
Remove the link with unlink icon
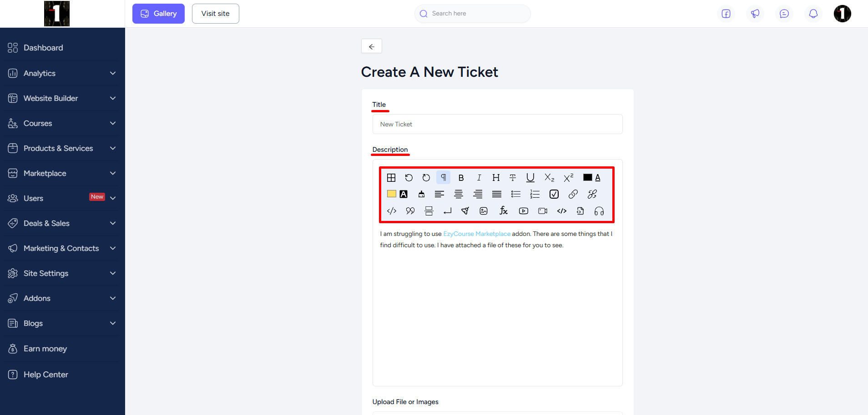click(x=592, y=195)
